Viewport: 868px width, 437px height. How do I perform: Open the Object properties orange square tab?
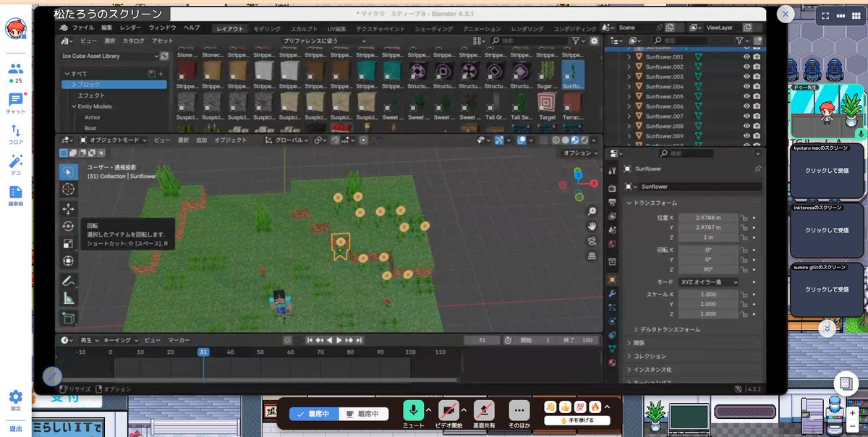point(613,279)
